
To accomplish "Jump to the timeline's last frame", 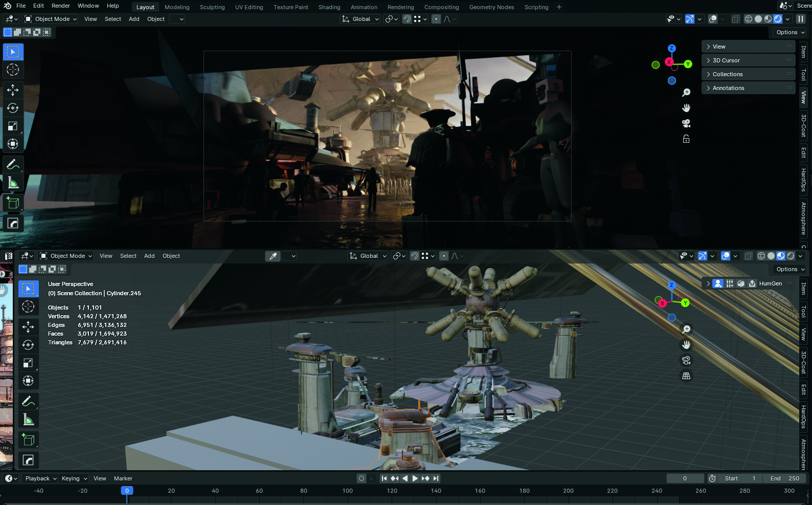I will 436,478.
